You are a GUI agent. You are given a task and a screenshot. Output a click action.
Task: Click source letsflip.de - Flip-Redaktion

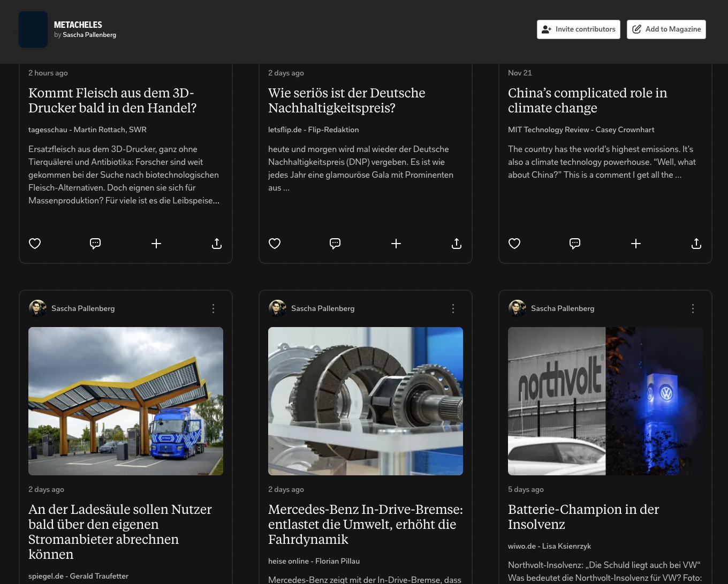[314, 130]
